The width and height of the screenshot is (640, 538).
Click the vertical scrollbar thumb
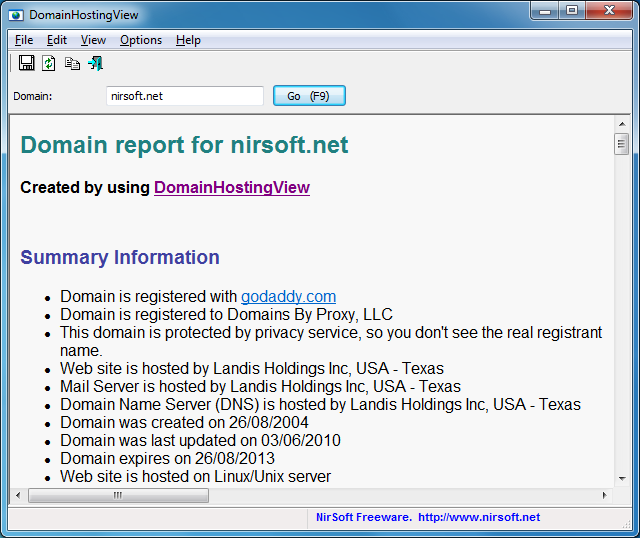click(622, 144)
